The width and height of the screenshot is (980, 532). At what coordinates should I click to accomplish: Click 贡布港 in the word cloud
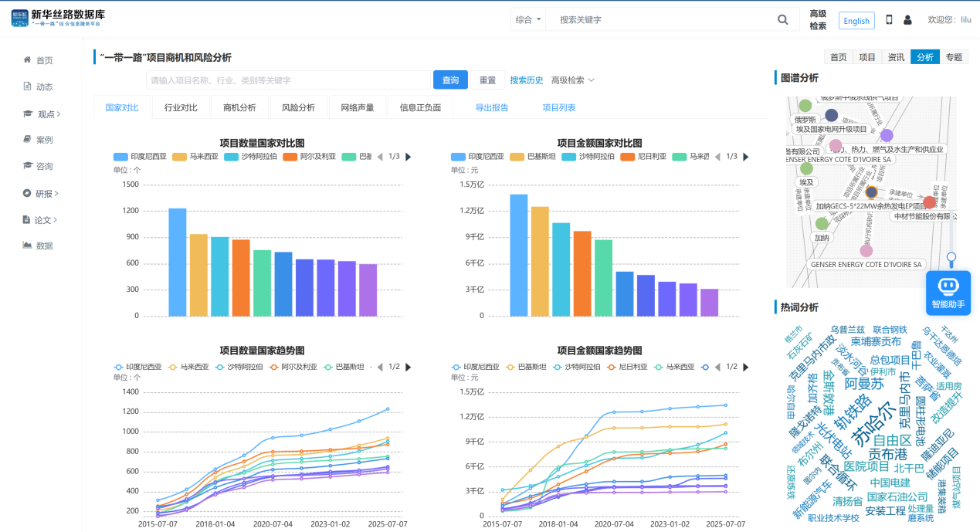(888, 454)
